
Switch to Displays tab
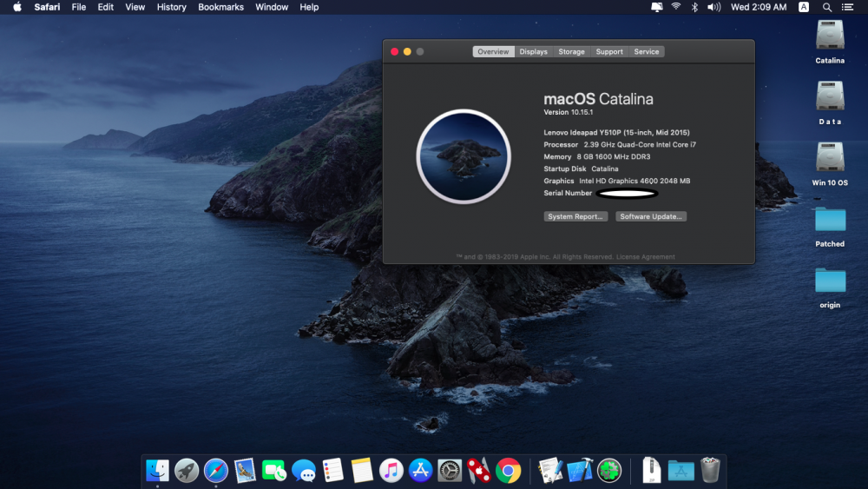[x=534, y=51]
